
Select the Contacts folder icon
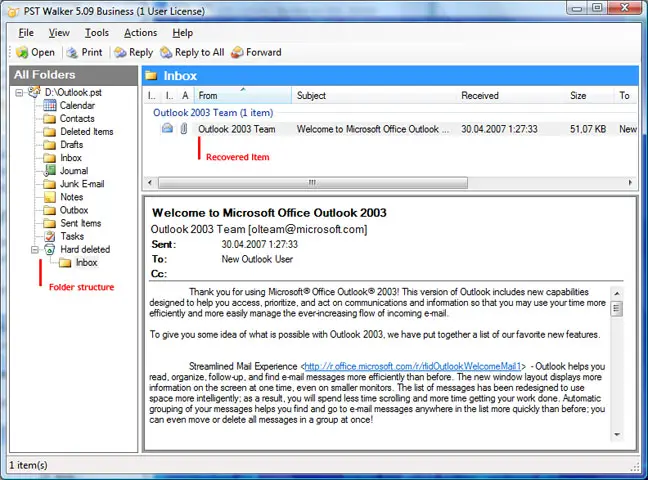pos(50,119)
